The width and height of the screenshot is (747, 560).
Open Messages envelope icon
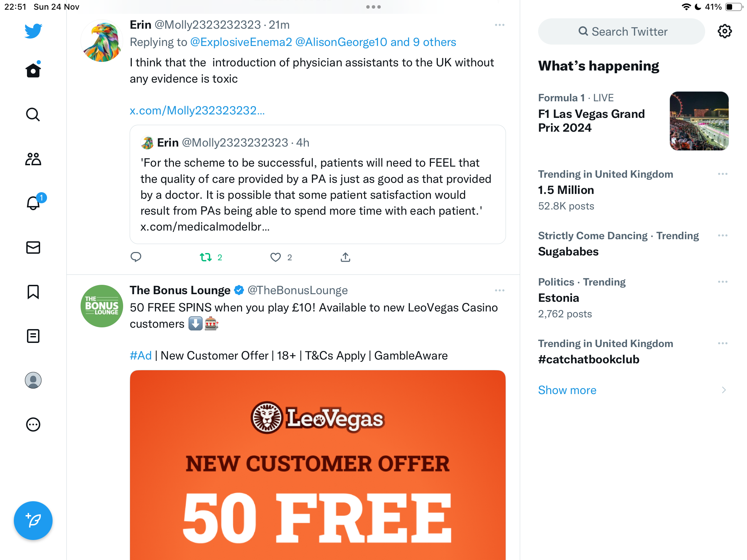[x=33, y=248]
